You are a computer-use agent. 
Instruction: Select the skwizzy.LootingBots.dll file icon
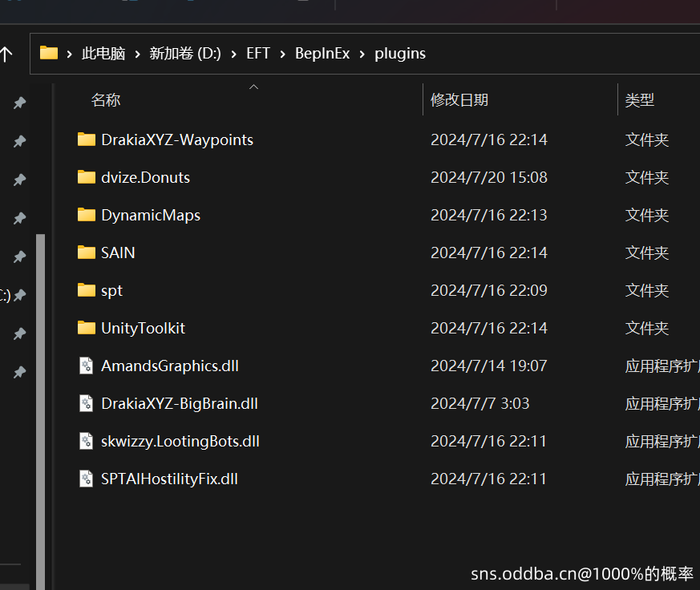86,442
